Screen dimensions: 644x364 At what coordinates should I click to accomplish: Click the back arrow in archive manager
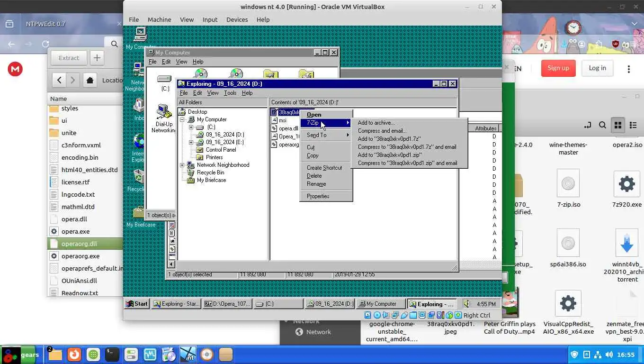pos(59,80)
